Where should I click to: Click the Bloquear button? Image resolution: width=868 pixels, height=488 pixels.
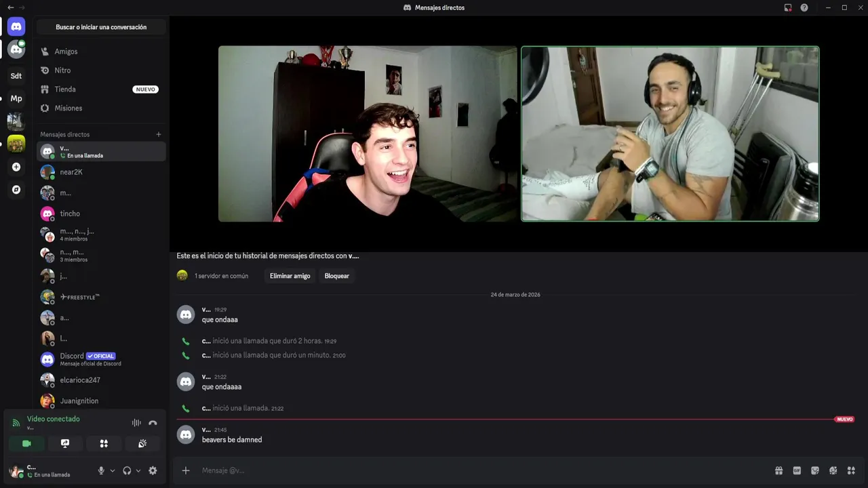click(x=337, y=276)
